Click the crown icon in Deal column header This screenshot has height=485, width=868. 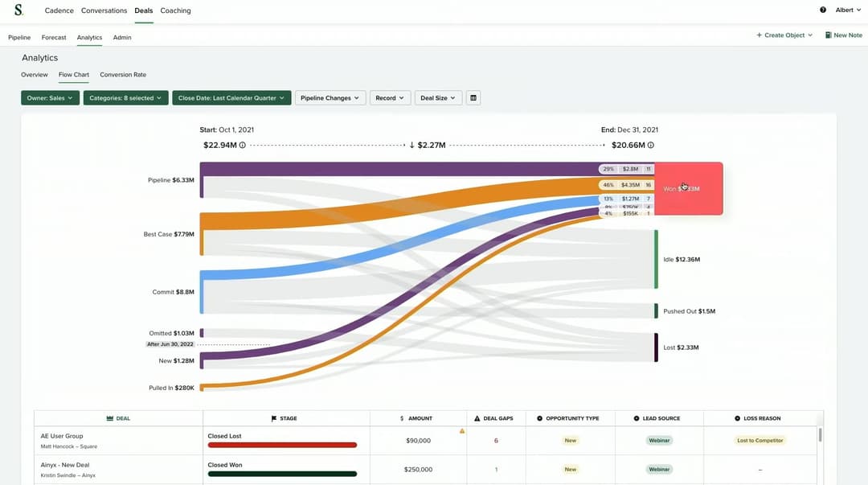click(109, 418)
